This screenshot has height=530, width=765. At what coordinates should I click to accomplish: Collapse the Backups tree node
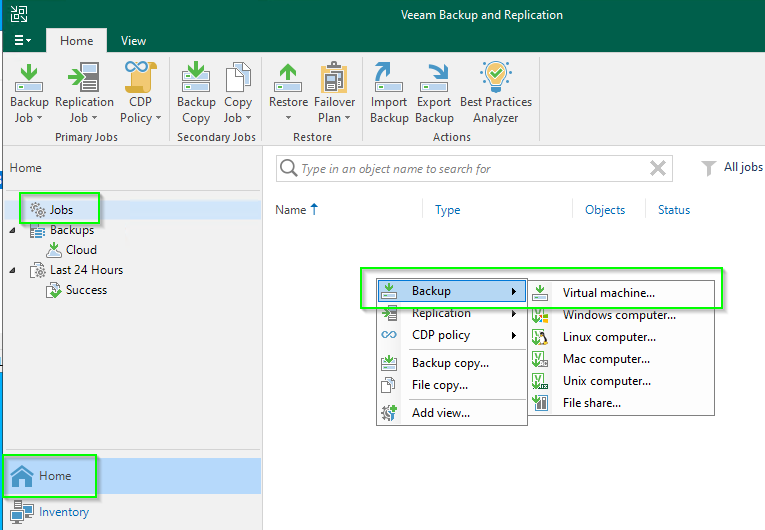click(13, 230)
